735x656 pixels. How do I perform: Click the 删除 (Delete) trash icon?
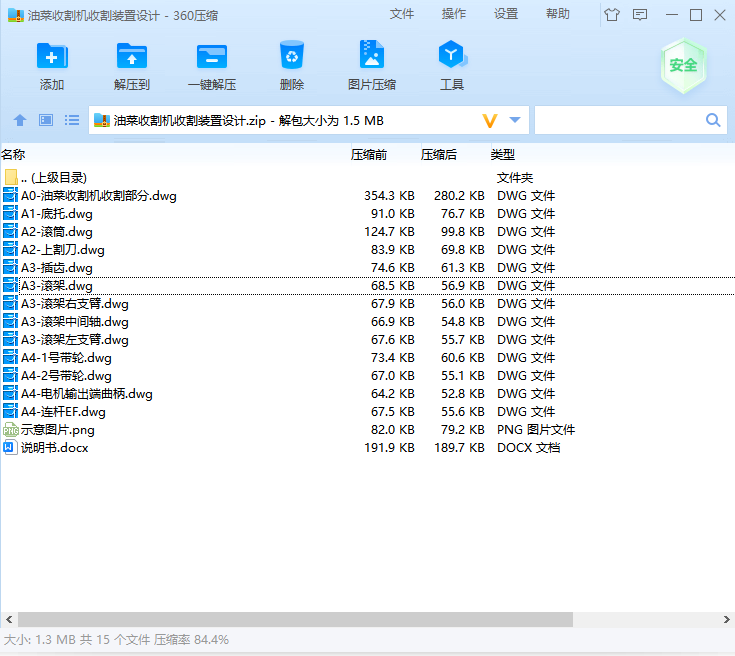point(292,55)
